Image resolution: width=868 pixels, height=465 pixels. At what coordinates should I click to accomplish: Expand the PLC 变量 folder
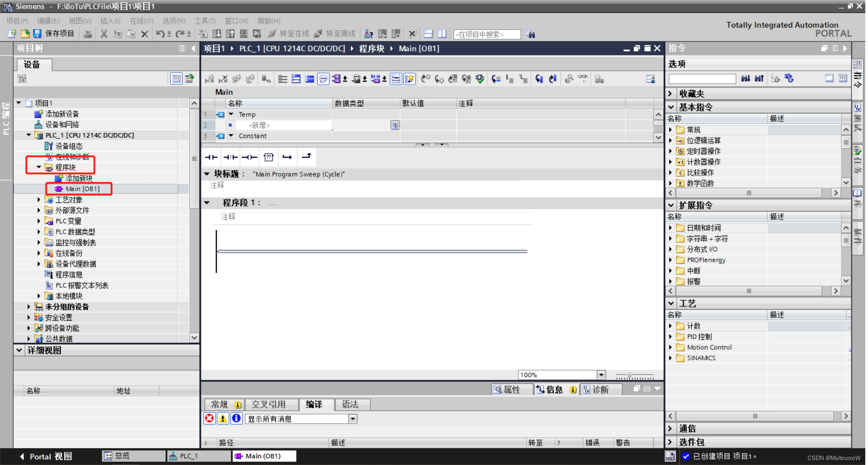click(x=39, y=221)
